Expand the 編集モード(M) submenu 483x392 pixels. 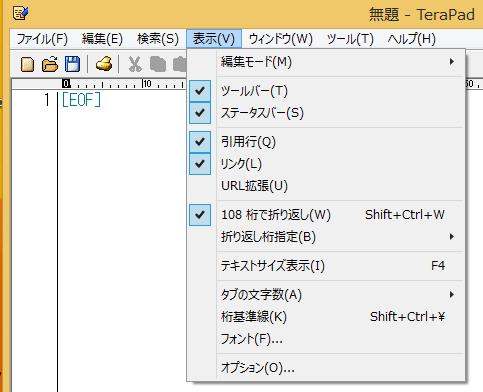click(327, 62)
